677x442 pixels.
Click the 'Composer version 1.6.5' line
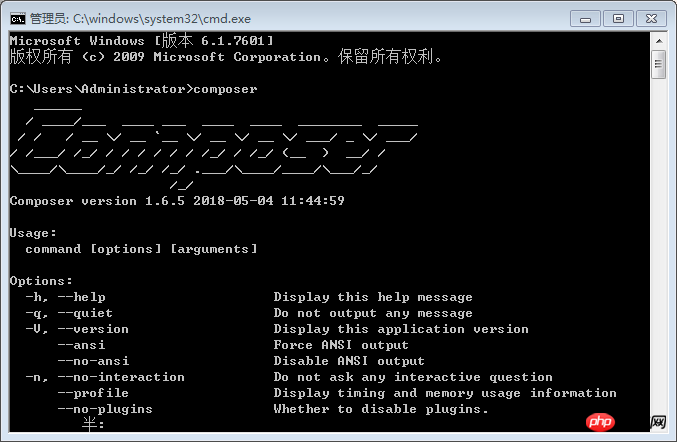tap(177, 201)
